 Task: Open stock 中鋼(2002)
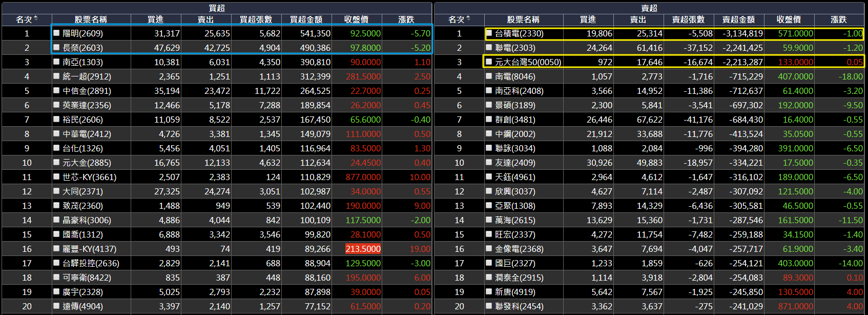click(515, 134)
